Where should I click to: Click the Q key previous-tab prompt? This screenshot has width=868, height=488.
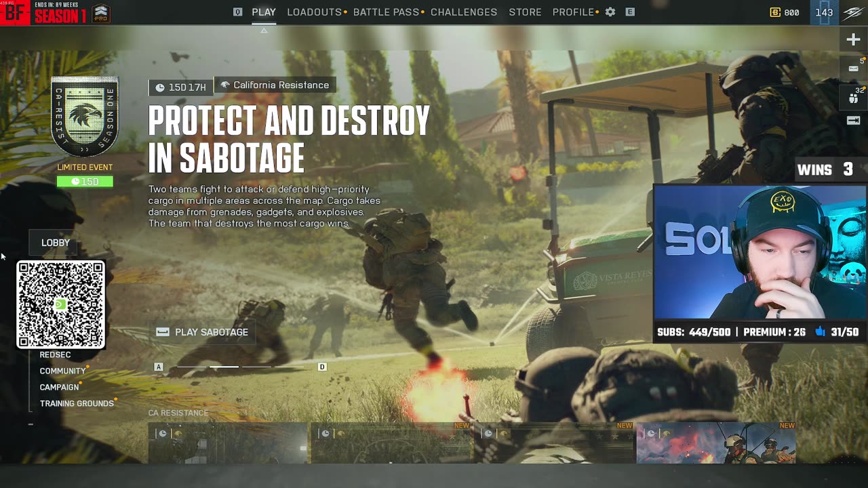237,12
